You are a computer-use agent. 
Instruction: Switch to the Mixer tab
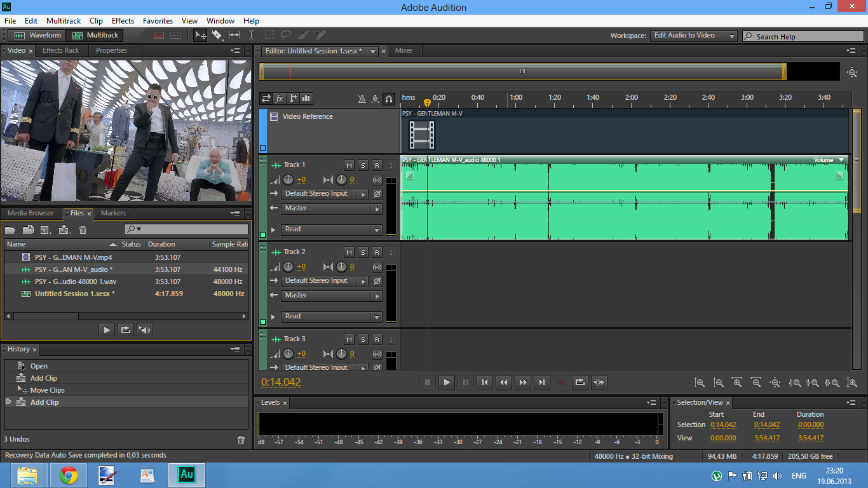pyautogui.click(x=403, y=51)
